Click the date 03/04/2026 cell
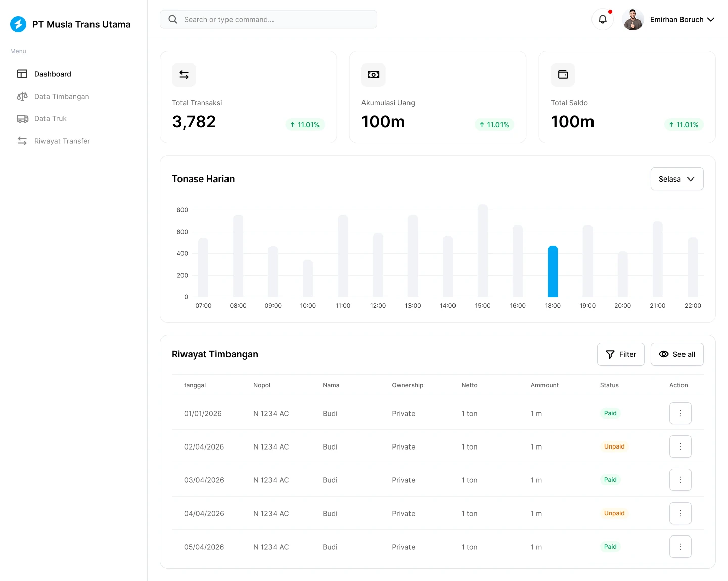728x581 pixels. coord(204,480)
